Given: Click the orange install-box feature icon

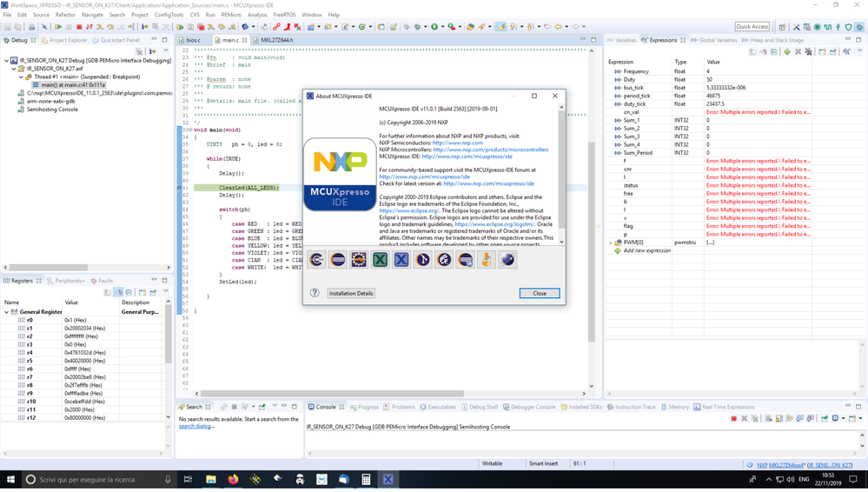Looking at the screenshot, I should pos(487,259).
